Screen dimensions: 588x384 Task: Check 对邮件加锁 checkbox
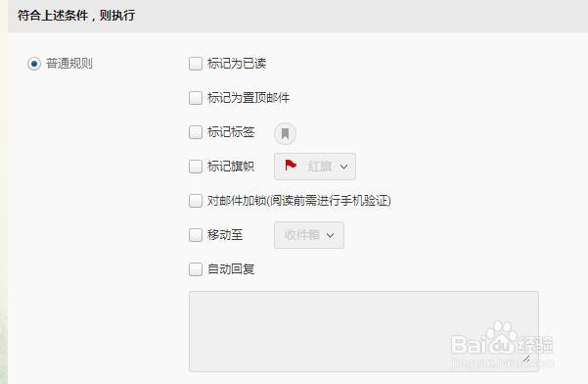click(196, 201)
